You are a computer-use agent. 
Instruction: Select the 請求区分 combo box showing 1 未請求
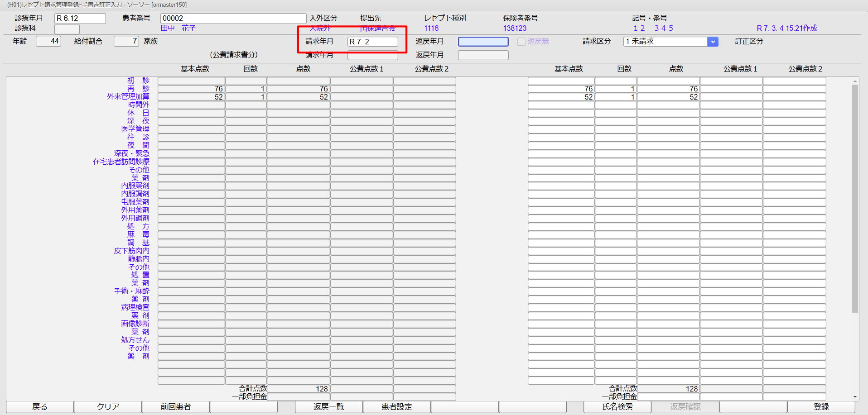[665, 42]
